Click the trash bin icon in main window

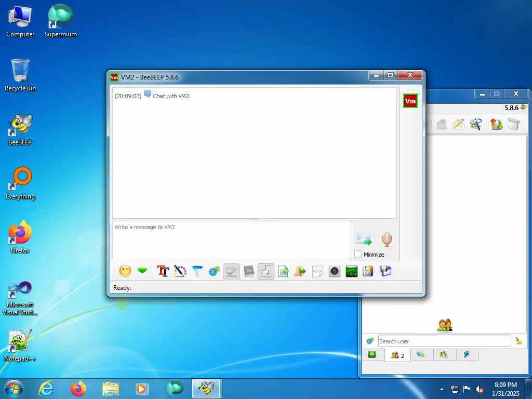tap(514, 124)
